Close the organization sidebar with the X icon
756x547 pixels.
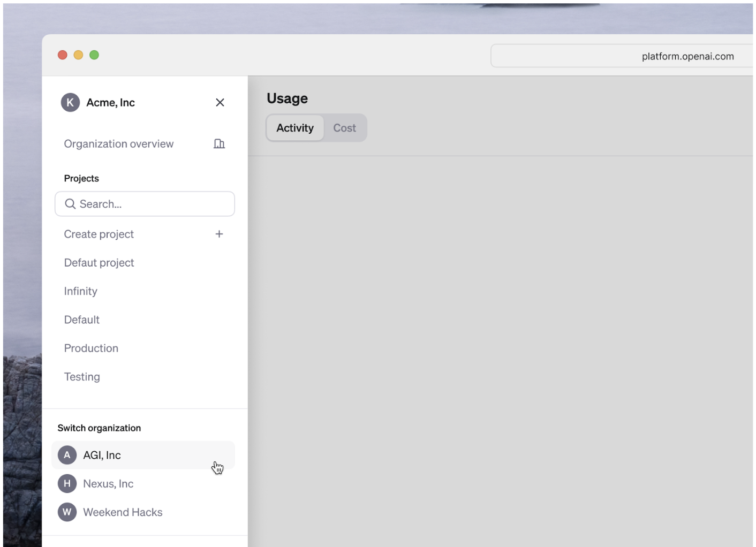click(220, 102)
